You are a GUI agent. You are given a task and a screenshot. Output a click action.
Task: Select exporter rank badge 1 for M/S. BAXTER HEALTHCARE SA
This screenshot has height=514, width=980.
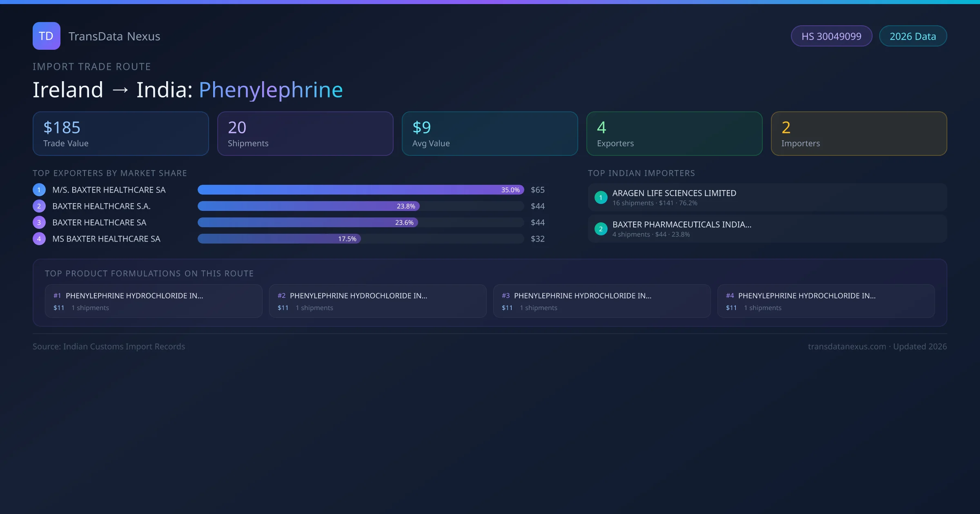click(39, 190)
